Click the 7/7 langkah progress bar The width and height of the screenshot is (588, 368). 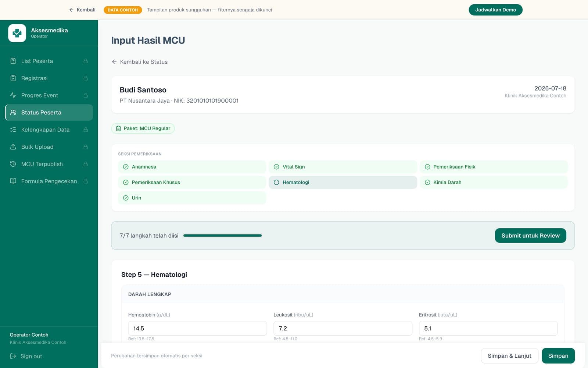coord(222,236)
